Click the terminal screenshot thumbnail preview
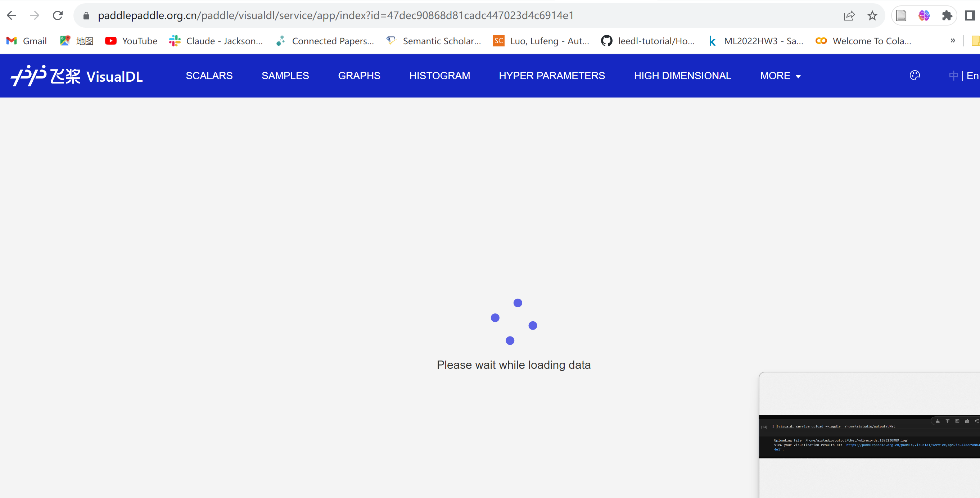 click(x=869, y=436)
